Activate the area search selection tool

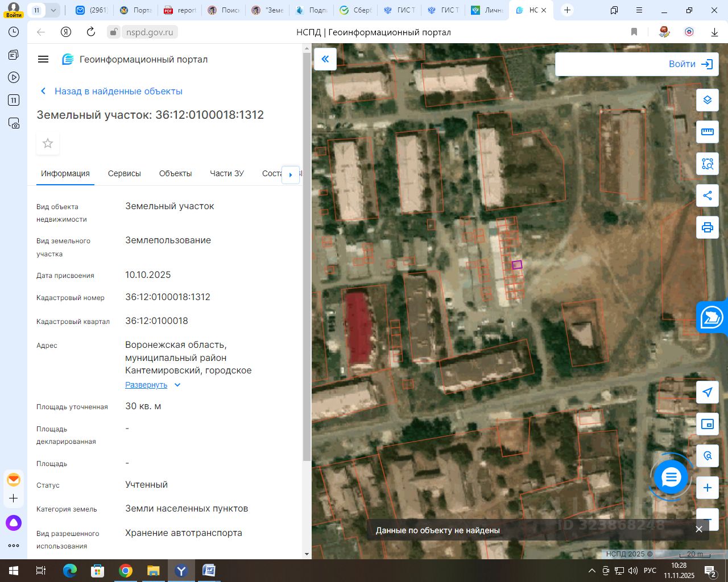point(708,164)
